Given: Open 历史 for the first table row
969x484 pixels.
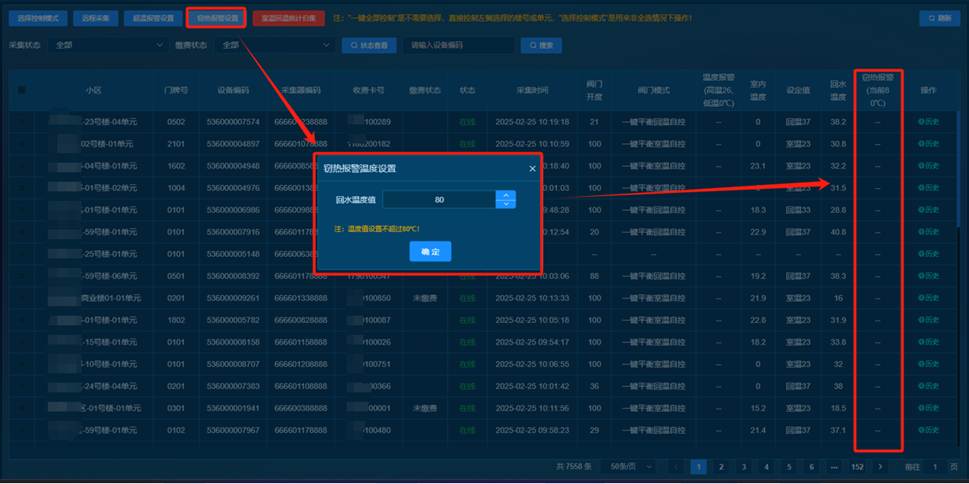Looking at the screenshot, I should pyautogui.click(x=928, y=122).
